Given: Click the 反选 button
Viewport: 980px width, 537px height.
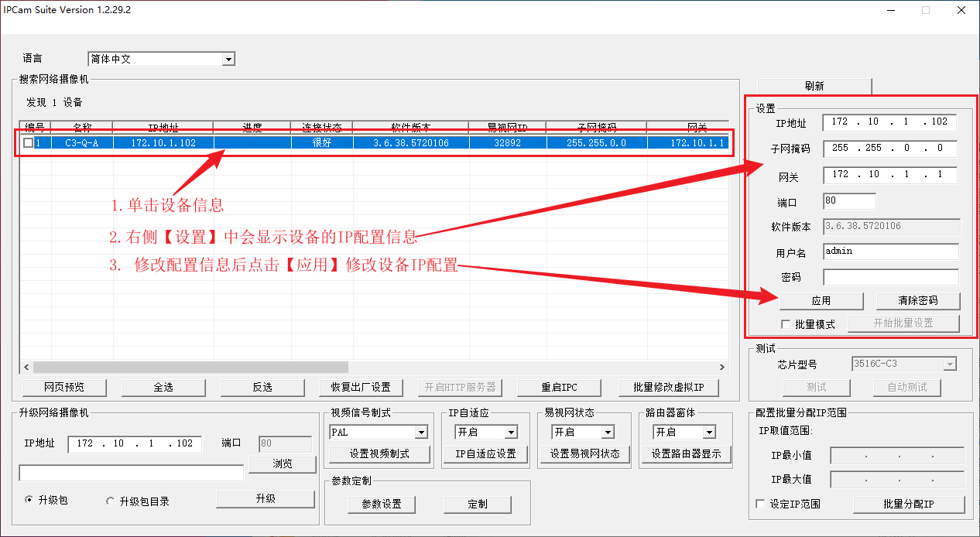Looking at the screenshot, I should [x=262, y=387].
